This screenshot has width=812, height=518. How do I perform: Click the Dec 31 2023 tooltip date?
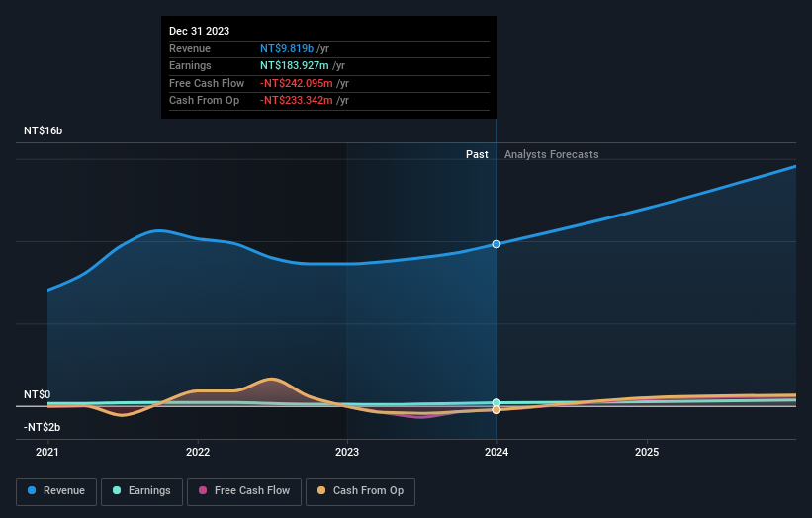(x=200, y=31)
